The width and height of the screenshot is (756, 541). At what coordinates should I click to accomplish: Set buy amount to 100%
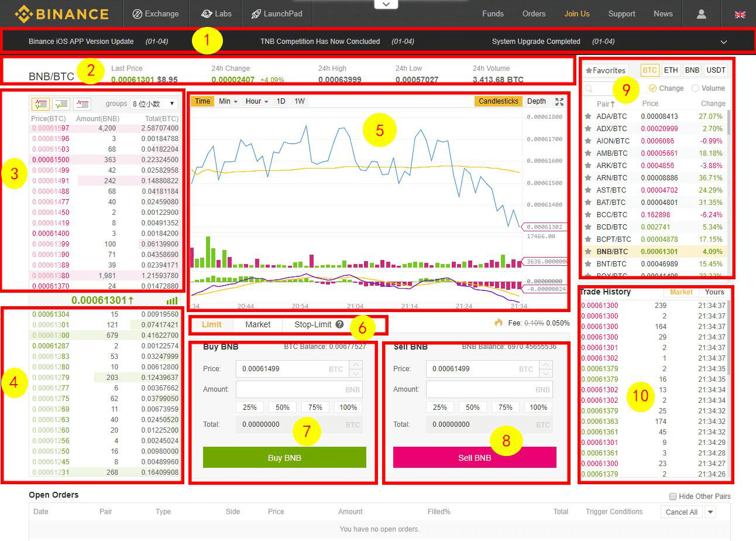click(348, 408)
